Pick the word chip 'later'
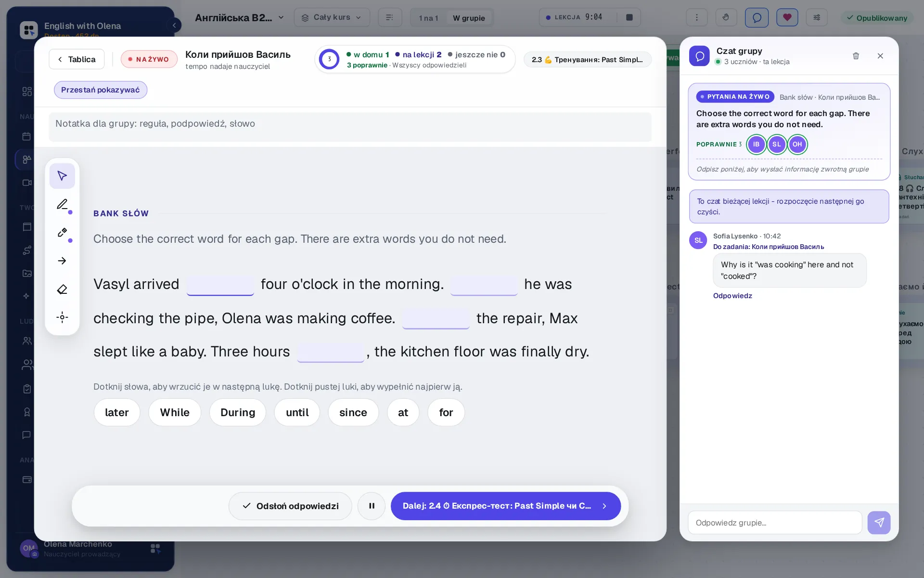 [117, 412]
